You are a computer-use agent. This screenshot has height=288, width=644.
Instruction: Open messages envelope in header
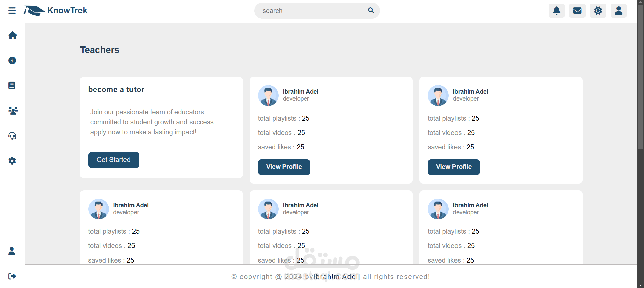click(577, 11)
